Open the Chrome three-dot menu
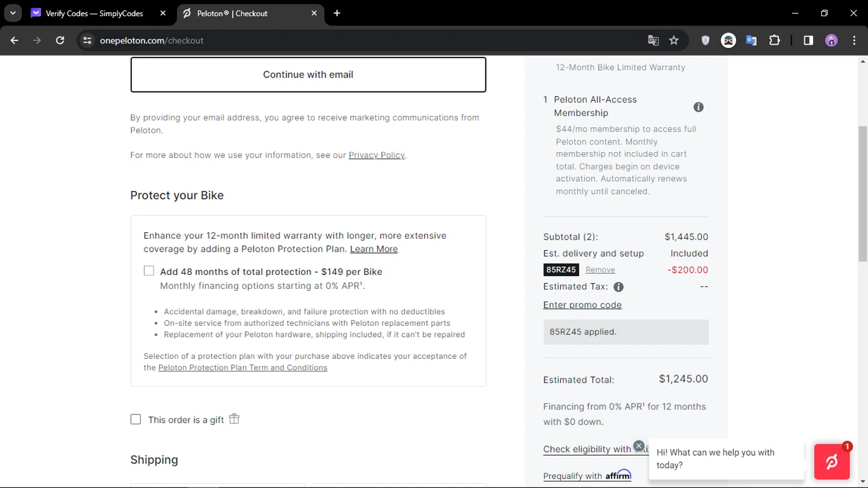Viewport: 868px width, 488px height. pyautogui.click(x=854, y=41)
